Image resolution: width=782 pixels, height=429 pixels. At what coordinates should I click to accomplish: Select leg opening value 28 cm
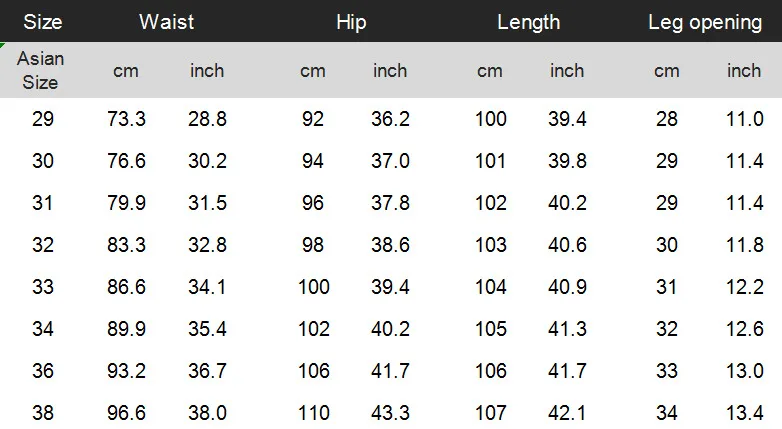tap(667, 119)
